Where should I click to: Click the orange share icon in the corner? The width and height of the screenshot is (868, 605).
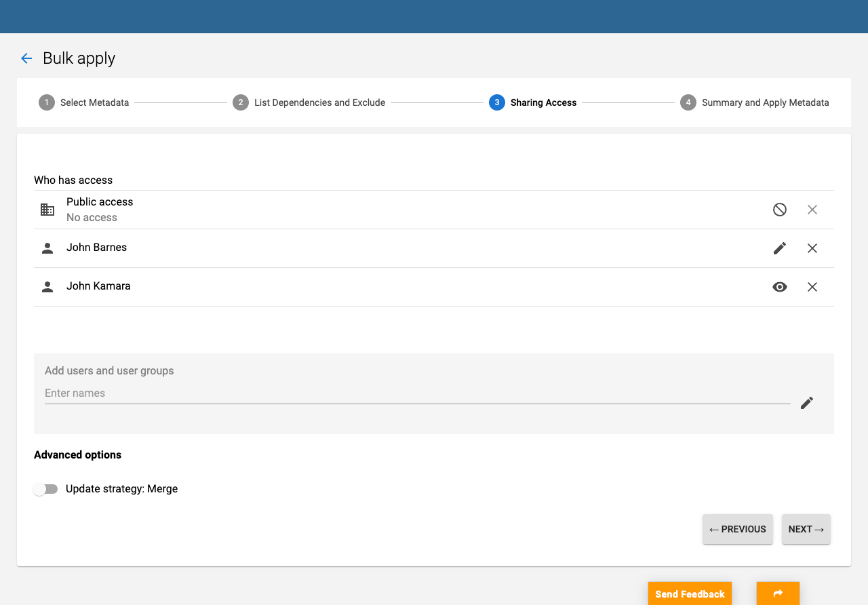[x=777, y=593]
